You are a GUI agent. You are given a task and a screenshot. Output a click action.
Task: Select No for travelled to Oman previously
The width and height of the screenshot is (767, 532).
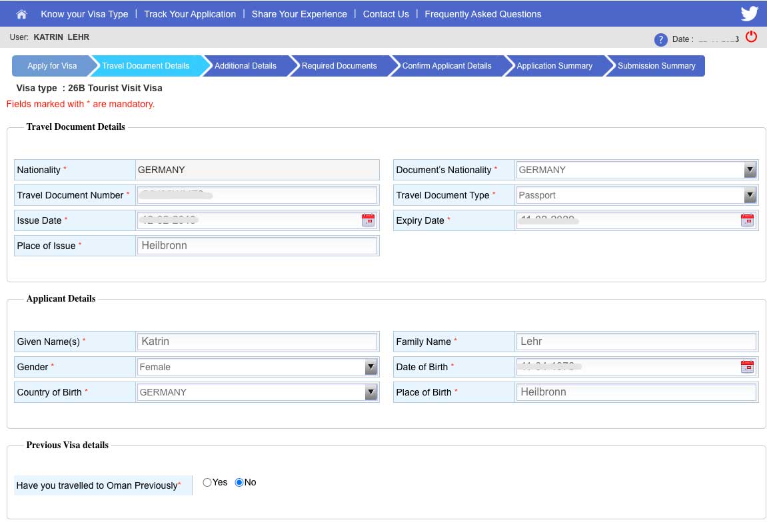click(x=239, y=483)
